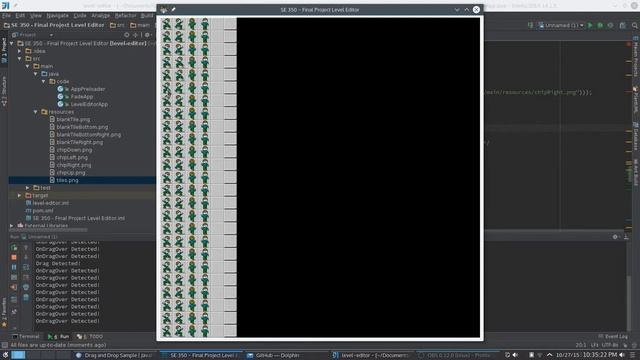Click the GitHub — Dolphin taskbar entry
This screenshot has height=360, width=640.
278,355
